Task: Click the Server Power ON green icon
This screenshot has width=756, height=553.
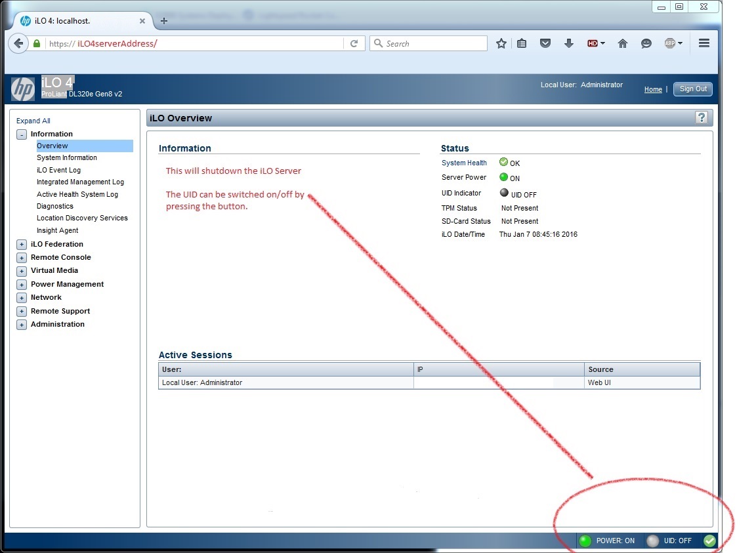Action: click(503, 177)
